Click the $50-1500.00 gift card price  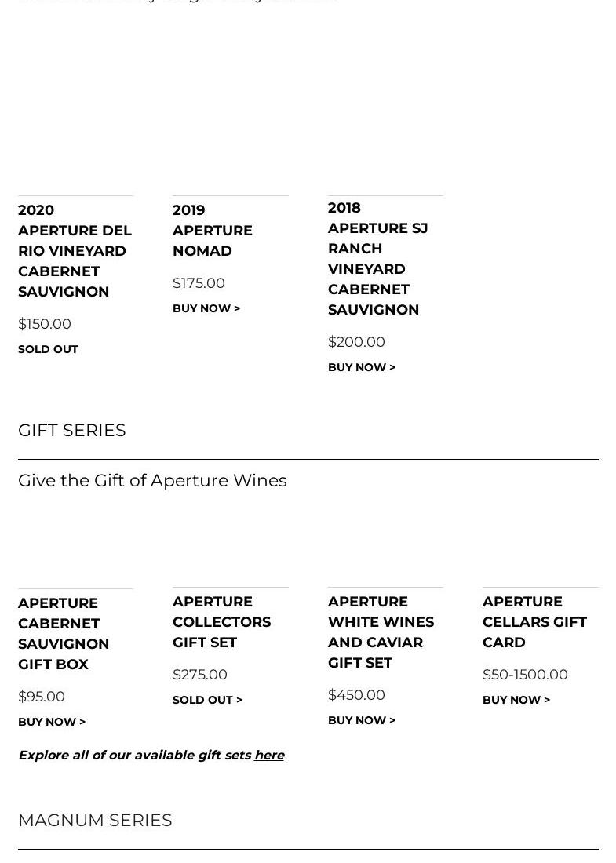point(525,674)
